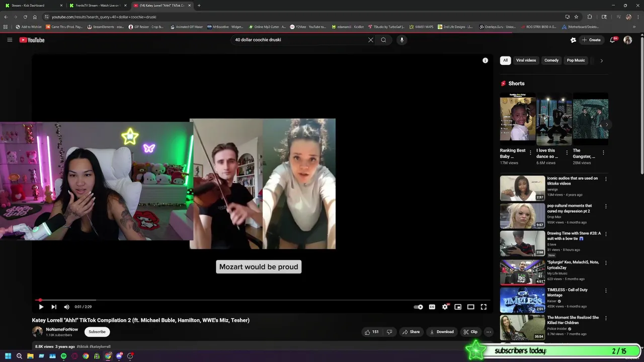Toggle theater mode view
644x362 pixels.
[x=471, y=307]
